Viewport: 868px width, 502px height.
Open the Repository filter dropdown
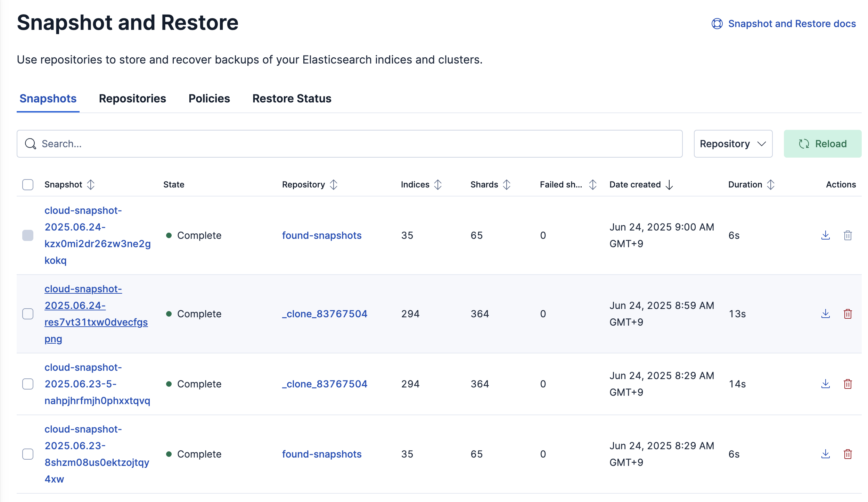pos(732,144)
